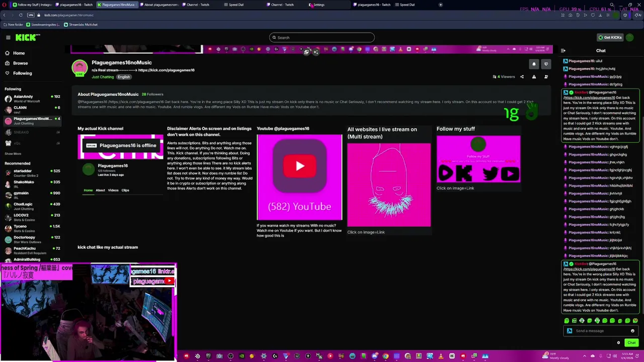The height and width of the screenshot is (362, 644).
Task: Click the follow heart button
Action: 546,64
